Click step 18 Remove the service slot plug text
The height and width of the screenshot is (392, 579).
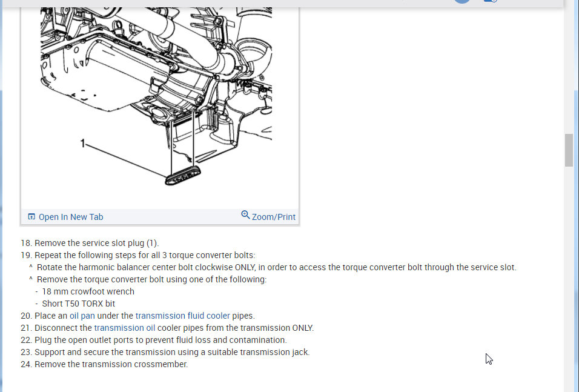(90, 243)
